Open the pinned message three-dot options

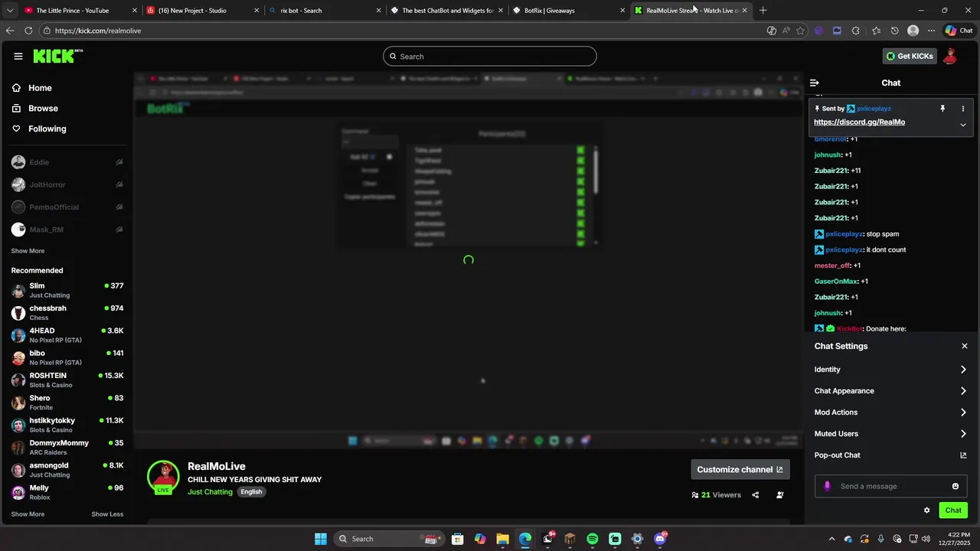click(x=963, y=109)
